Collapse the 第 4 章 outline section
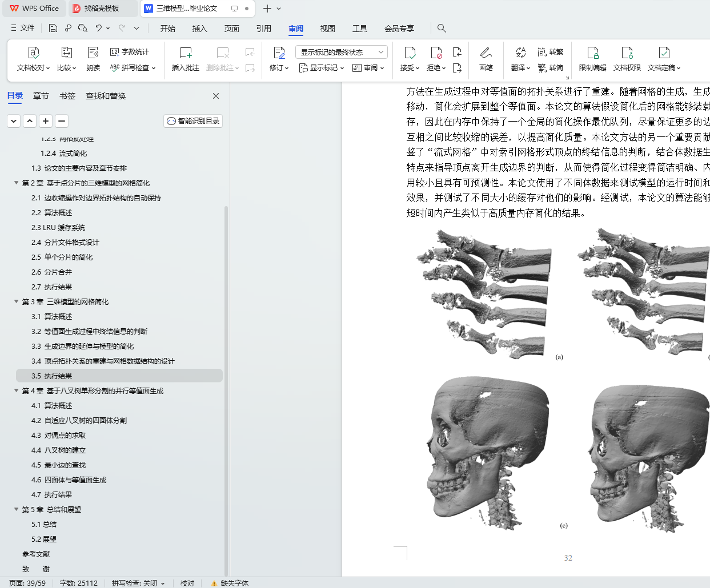The image size is (710, 588). pyautogui.click(x=17, y=390)
